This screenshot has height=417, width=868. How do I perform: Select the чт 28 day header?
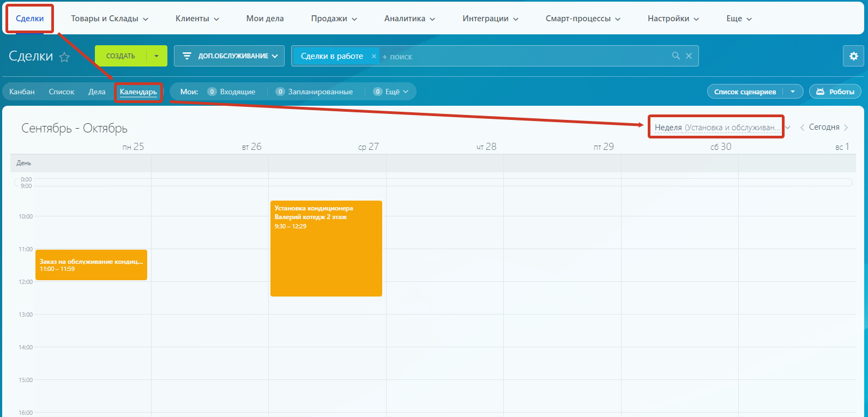(x=486, y=147)
